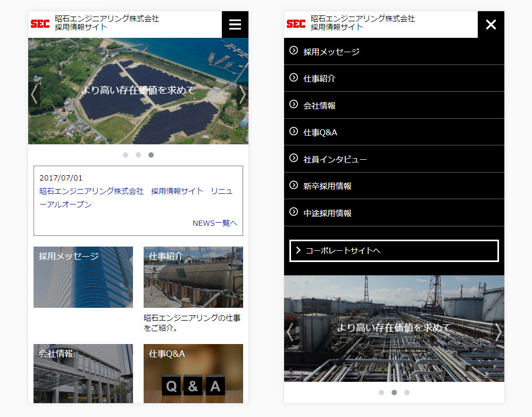Close the navigation menu with the X icon
Screen dimensions: 532x417
pos(491,24)
